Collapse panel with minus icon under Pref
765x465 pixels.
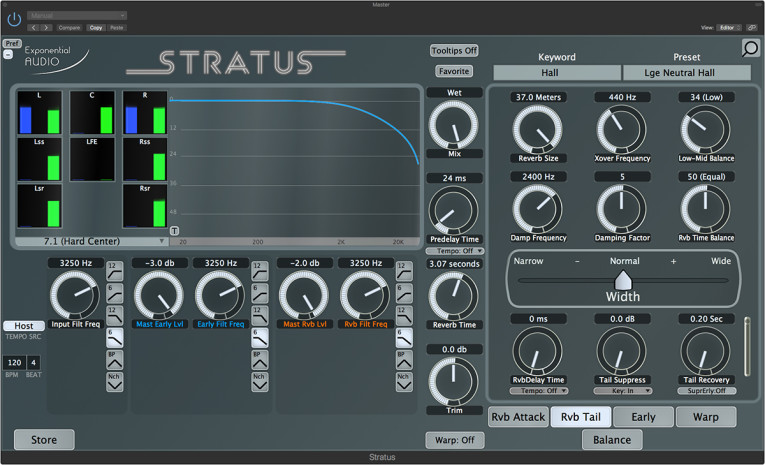coord(8,54)
